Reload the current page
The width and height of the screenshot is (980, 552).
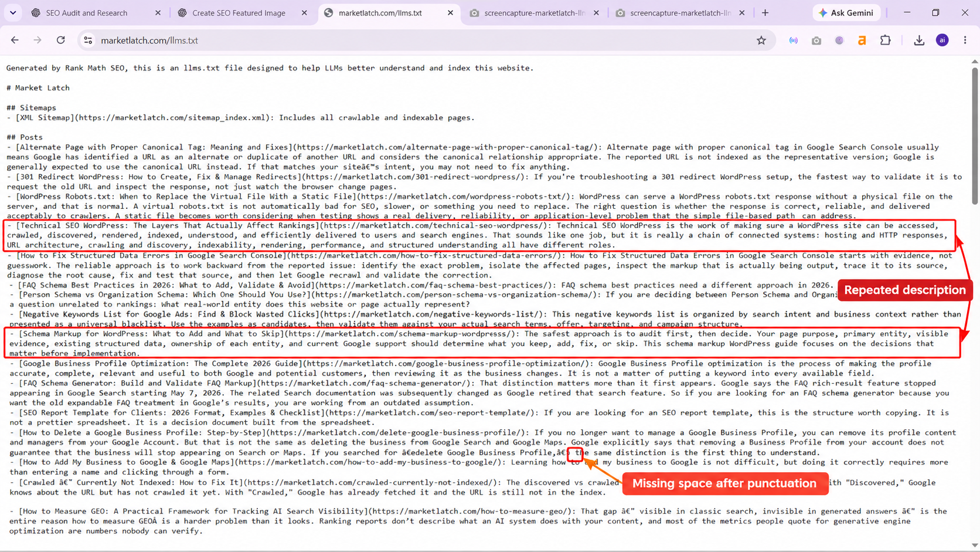[x=61, y=40]
